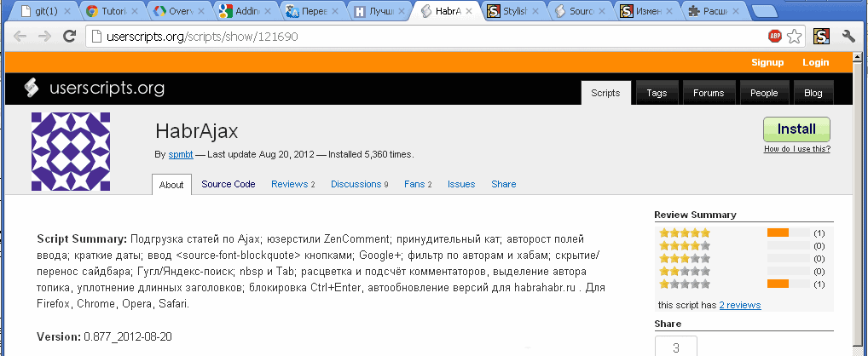
Task: Open the Source Code tab
Action: [x=228, y=184]
